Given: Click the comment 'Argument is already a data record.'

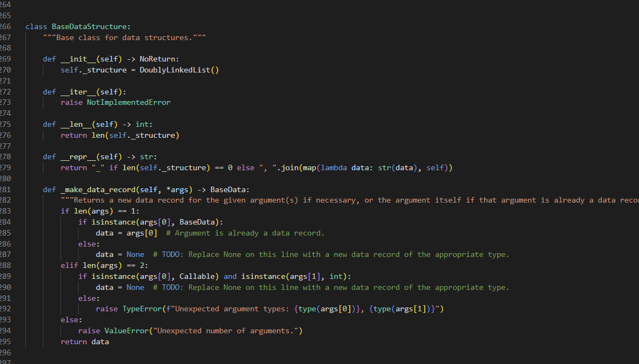Looking at the screenshot, I should tap(246, 233).
